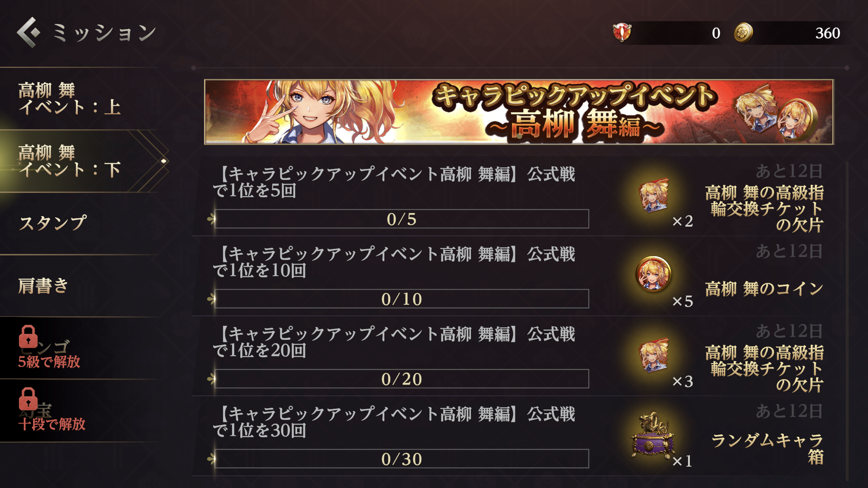
Task: Select the ticket fragment reward ×3 icon
Action: (654, 355)
